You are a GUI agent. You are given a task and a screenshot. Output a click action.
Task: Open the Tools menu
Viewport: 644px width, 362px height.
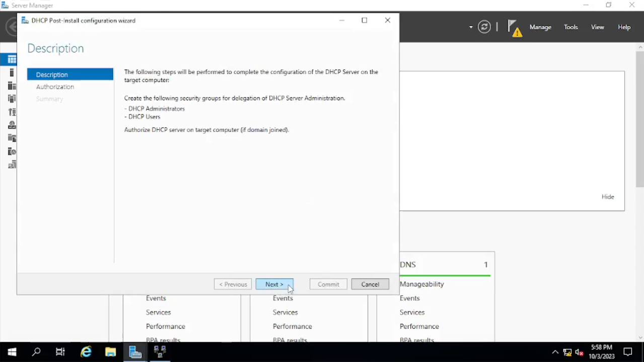coord(570,27)
